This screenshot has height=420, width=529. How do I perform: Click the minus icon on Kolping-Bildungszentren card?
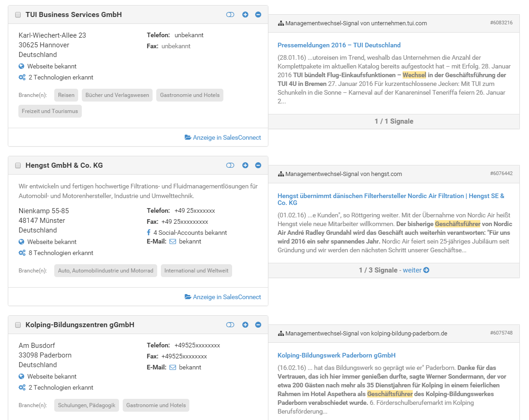pyautogui.click(x=258, y=325)
